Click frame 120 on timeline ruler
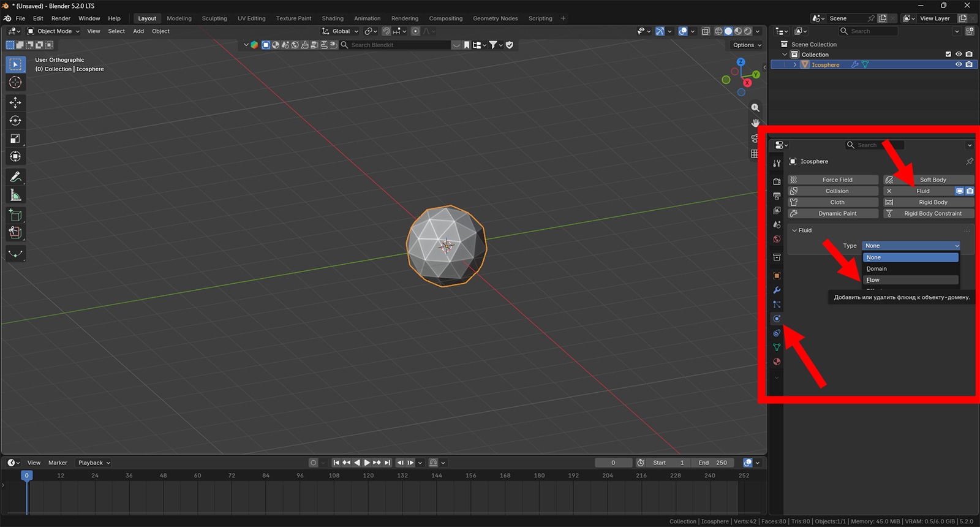 [x=368, y=476]
